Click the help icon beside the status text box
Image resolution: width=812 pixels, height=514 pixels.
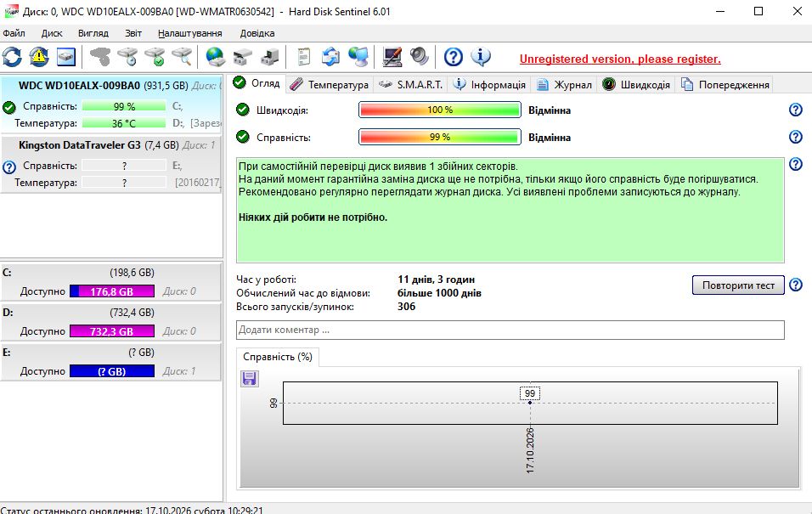pos(795,164)
